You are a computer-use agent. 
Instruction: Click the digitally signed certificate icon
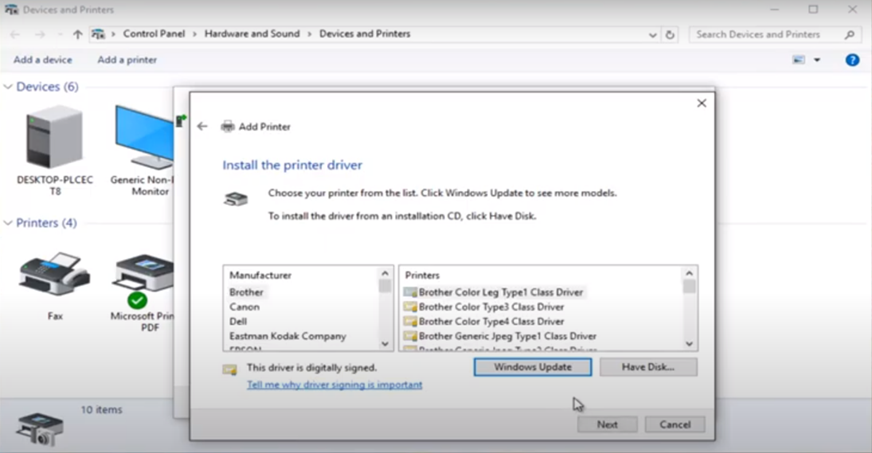pyautogui.click(x=230, y=370)
